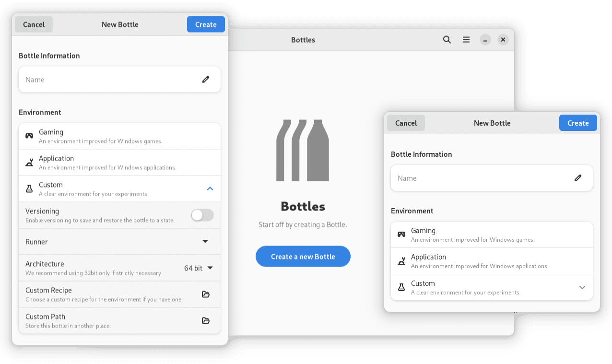Click "Start off by creating a Bottle." text
Screen dimensions: 612x364
[x=303, y=224]
